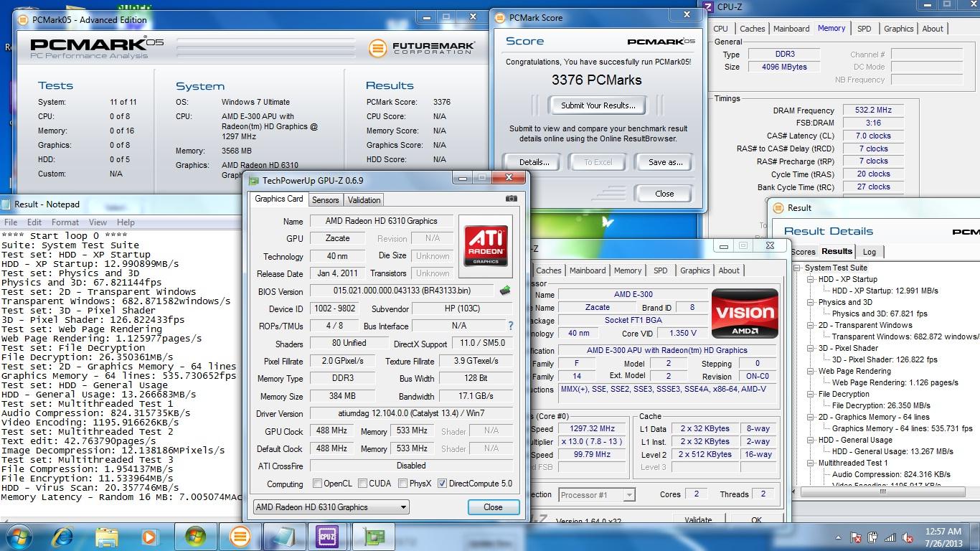Collapse the System Test Suite tree node
Viewport: 980px width, 551px height.
(x=797, y=268)
